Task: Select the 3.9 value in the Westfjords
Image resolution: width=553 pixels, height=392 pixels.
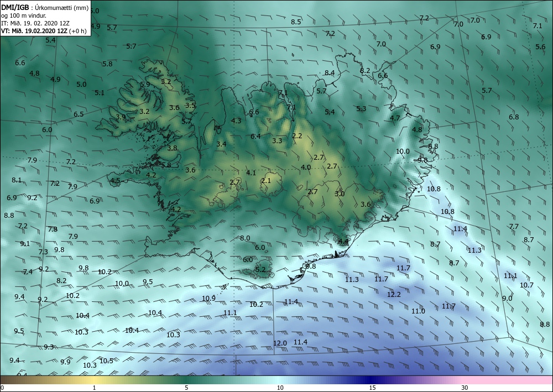Action: point(121,117)
